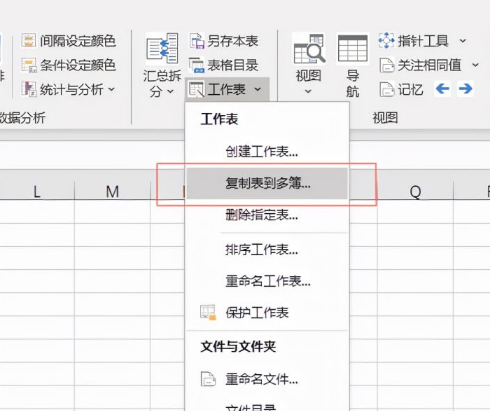Click the 条件设定颜色 icon
Viewport: 490px width, 411px height.
(29, 65)
